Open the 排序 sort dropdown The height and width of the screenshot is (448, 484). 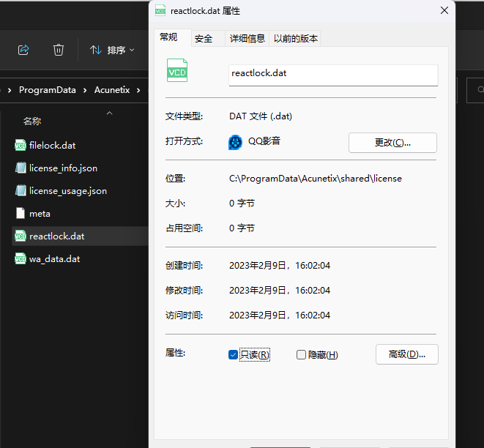click(112, 50)
